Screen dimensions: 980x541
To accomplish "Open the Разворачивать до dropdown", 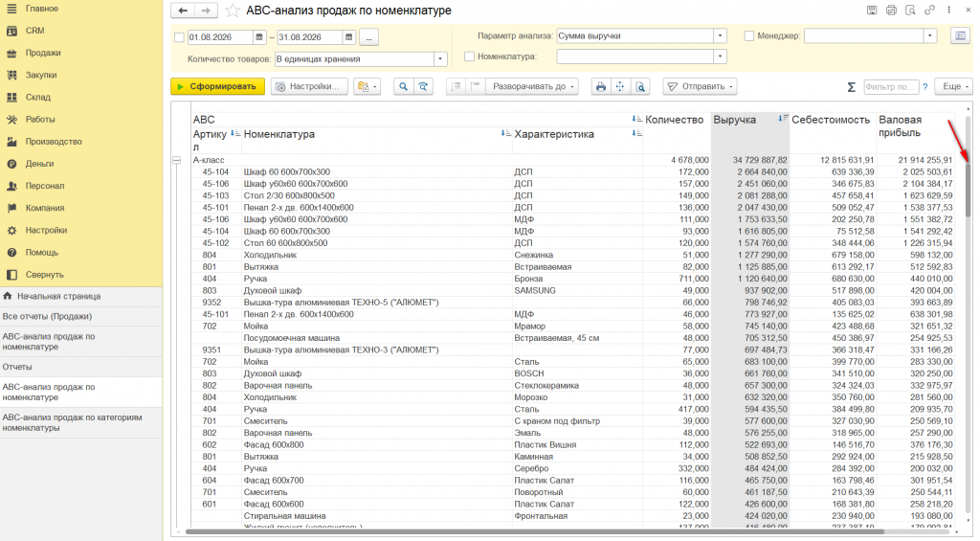I will point(532,87).
